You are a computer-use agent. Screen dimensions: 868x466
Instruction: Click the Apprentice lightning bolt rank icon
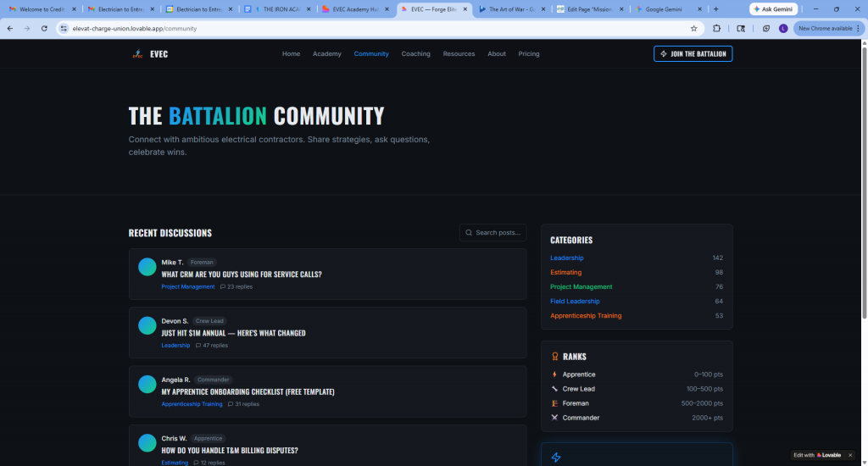(x=554, y=374)
